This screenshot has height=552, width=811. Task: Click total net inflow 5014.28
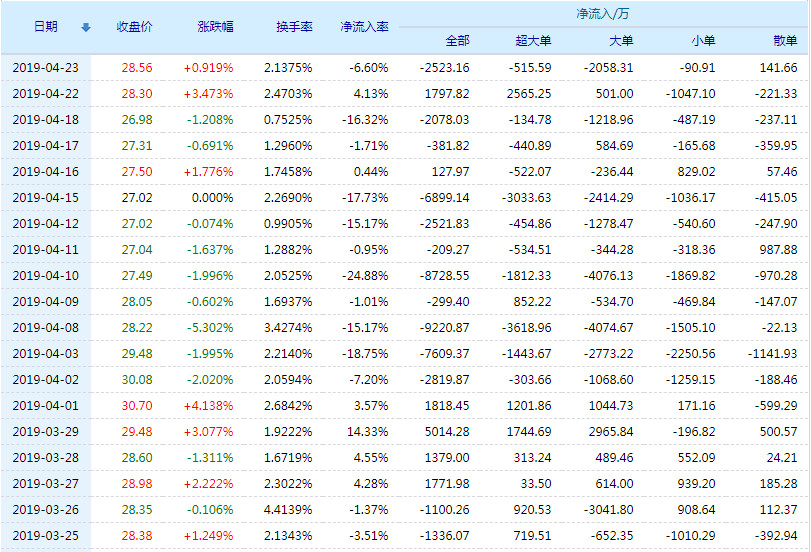447,431
